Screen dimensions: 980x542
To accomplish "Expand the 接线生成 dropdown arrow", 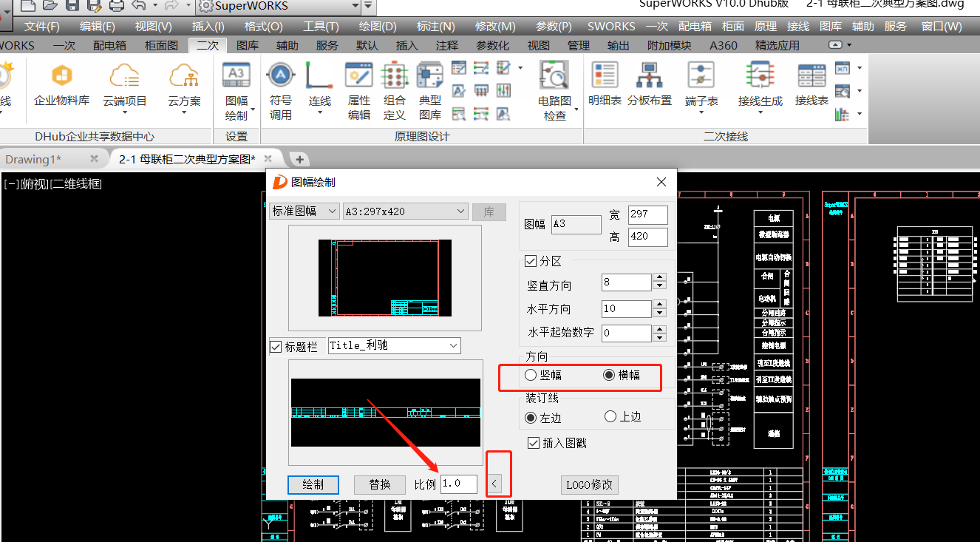I will click(760, 113).
